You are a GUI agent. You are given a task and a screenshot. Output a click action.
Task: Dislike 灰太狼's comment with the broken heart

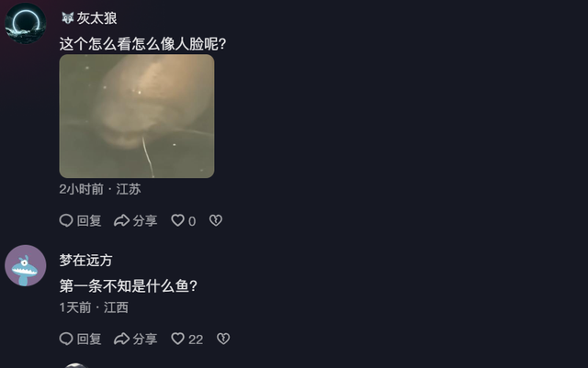coord(216,220)
